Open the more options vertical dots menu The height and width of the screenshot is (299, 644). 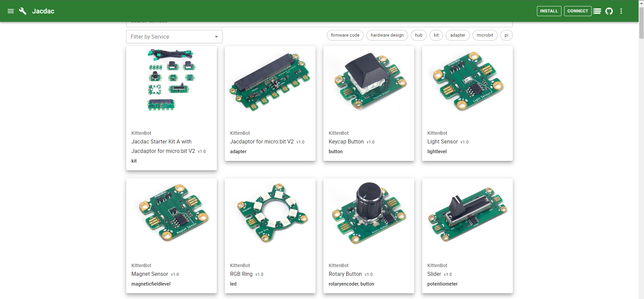tap(621, 11)
